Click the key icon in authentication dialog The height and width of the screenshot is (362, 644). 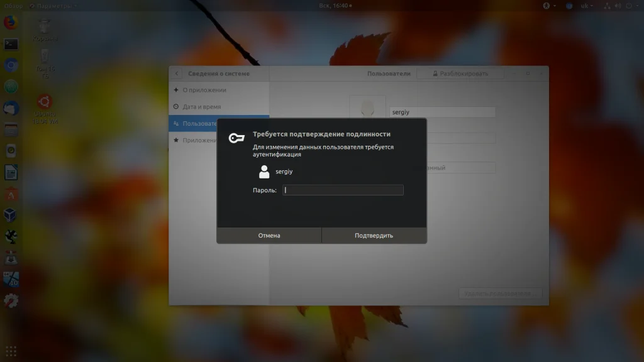click(236, 138)
